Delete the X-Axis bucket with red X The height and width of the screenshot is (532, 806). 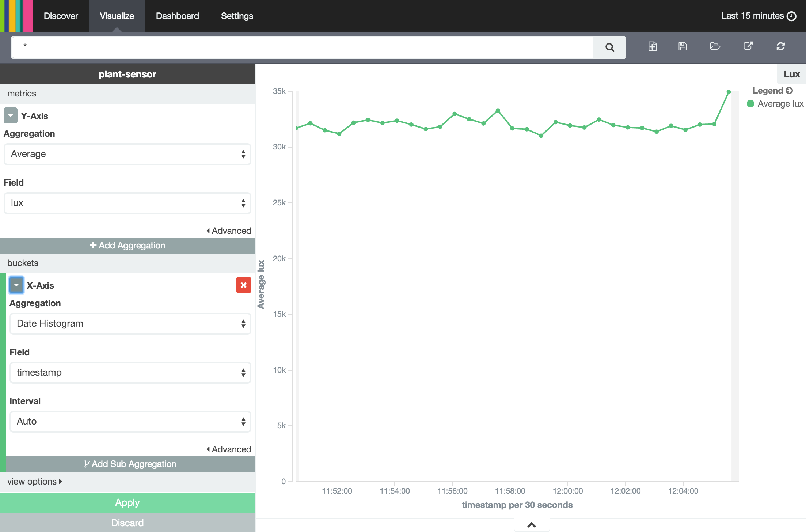243,285
